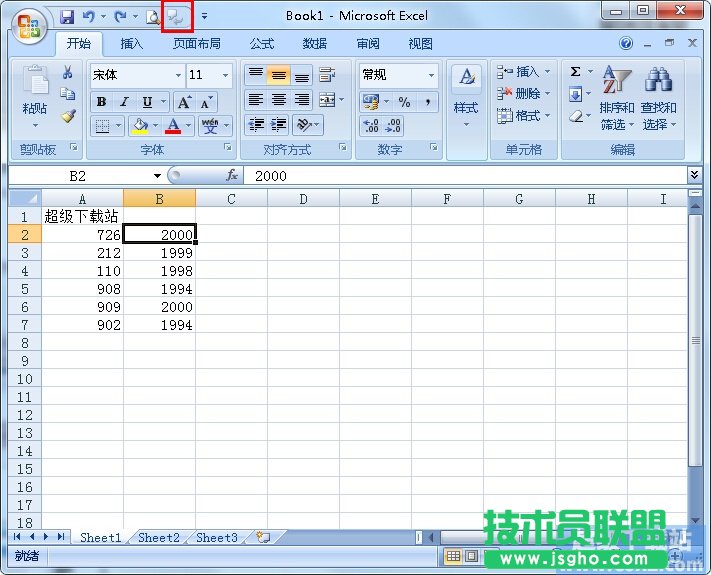Click the Merge and Center cells icon

point(326,100)
